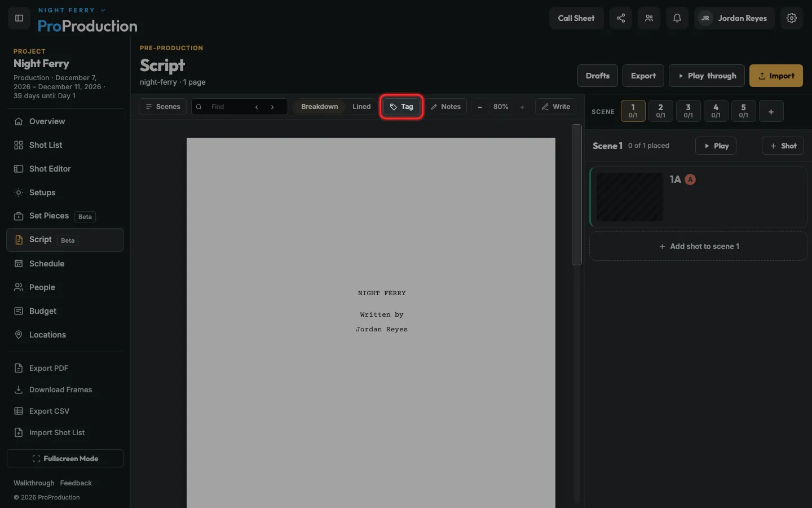Open the notifications bell
The height and width of the screenshot is (508, 812).
(x=677, y=18)
